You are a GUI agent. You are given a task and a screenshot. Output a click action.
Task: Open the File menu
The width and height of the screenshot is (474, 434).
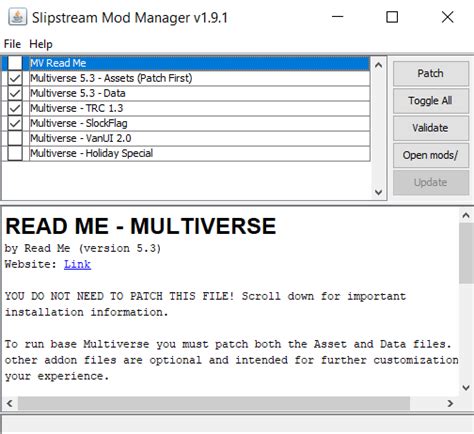pyautogui.click(x=12, y=44)
